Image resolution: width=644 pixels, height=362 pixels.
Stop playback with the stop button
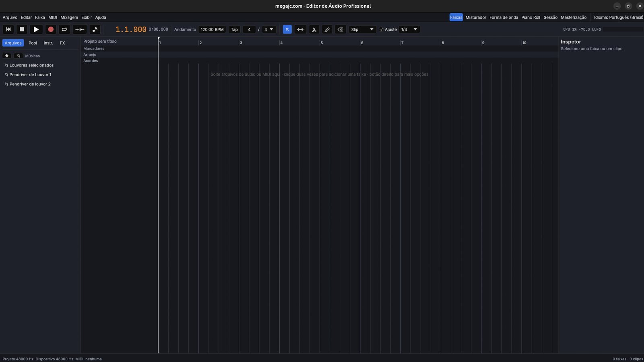point(22,29)
